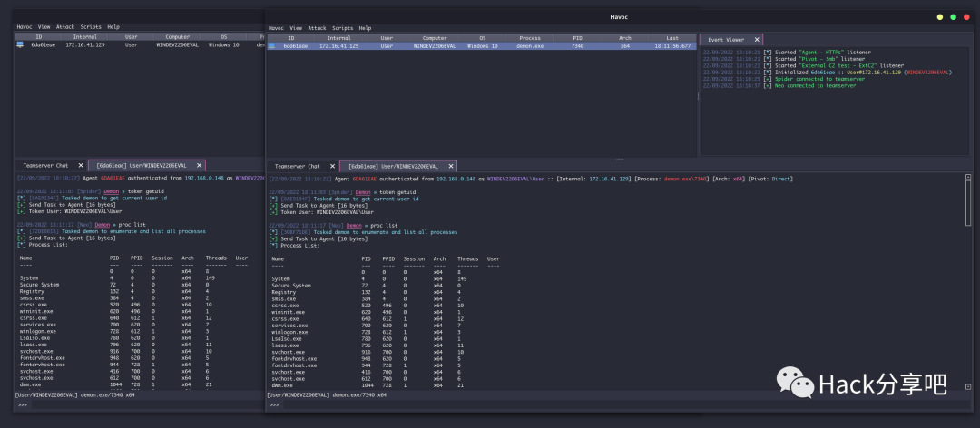Click Windows 10 cell in back window session row
The height and width of the screenshot is (428, 980).
coord(223,45)
